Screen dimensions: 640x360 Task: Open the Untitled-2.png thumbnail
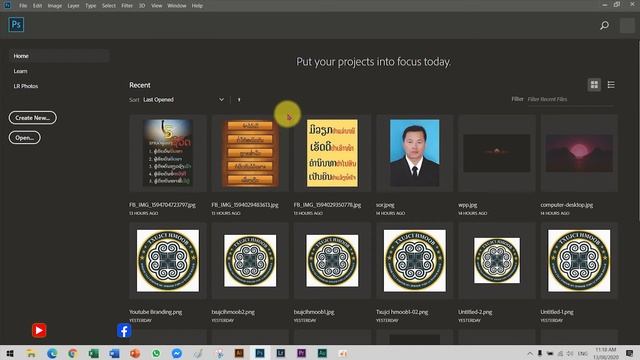pyautogui.click(x=497, y=260)
